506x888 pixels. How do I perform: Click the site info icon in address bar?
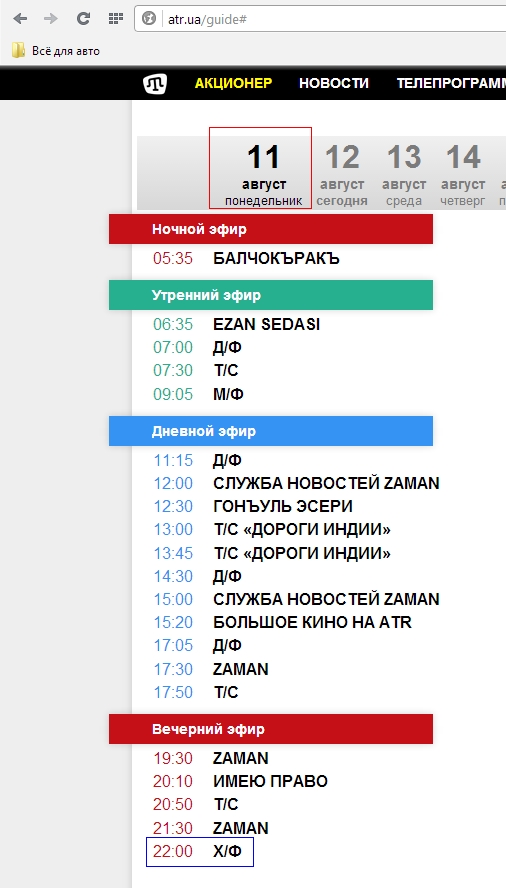click(149, 19)
